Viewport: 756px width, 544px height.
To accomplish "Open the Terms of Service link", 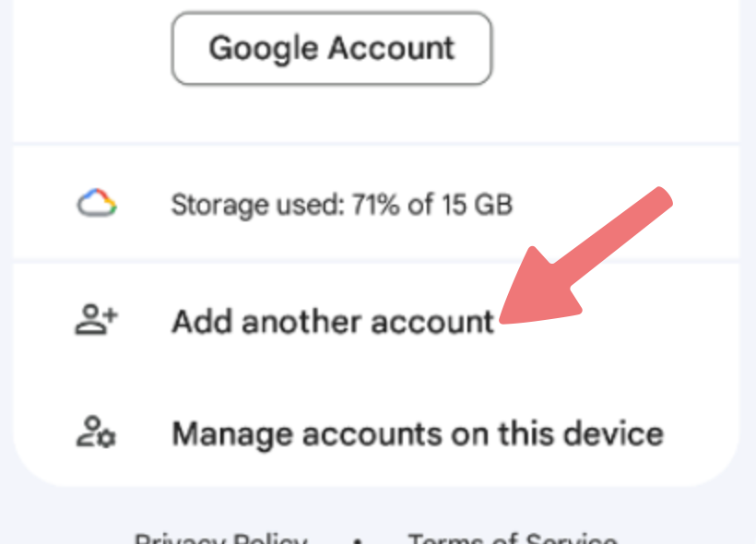I will pyautogui.click(x=513, y=538).
